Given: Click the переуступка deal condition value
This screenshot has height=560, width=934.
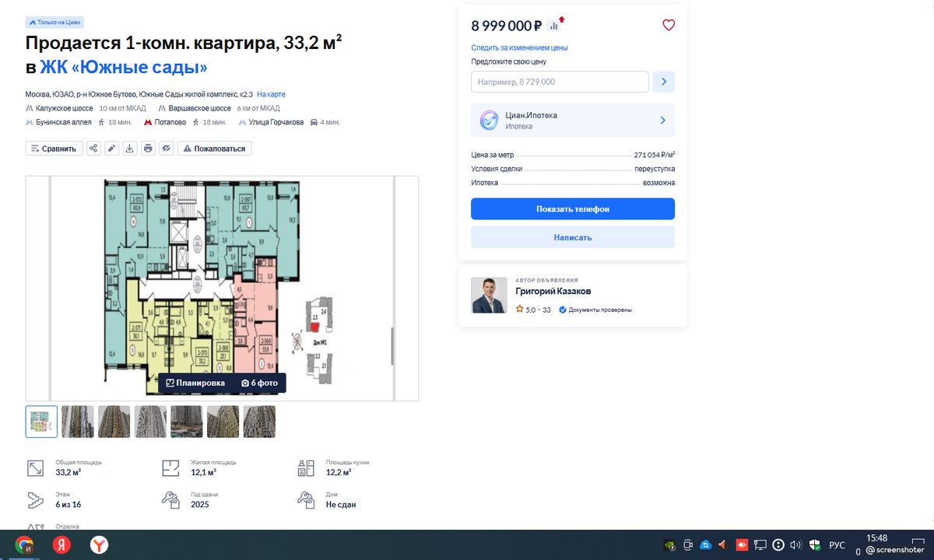Looking at the screenshot, I should [655, 169].
